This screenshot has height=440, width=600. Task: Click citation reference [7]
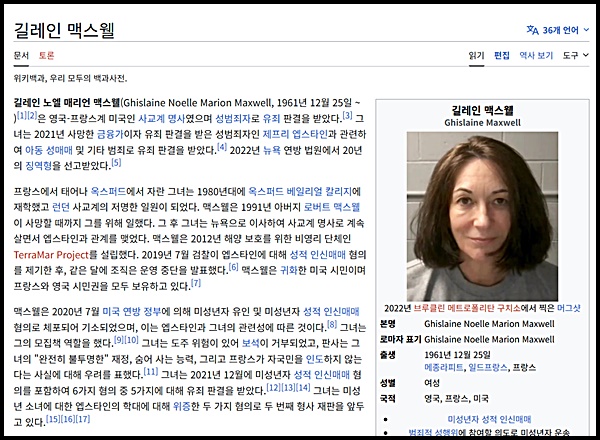point(196,283)
